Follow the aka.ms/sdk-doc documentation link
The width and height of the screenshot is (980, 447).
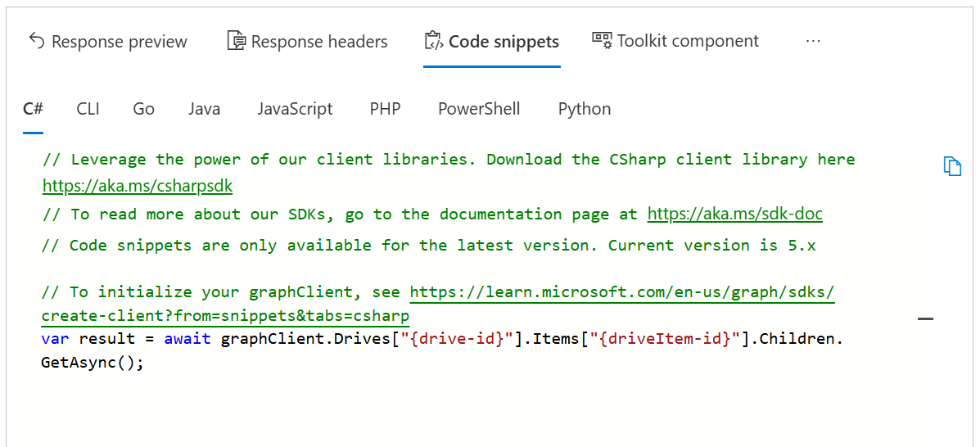[x=734, y=214]
